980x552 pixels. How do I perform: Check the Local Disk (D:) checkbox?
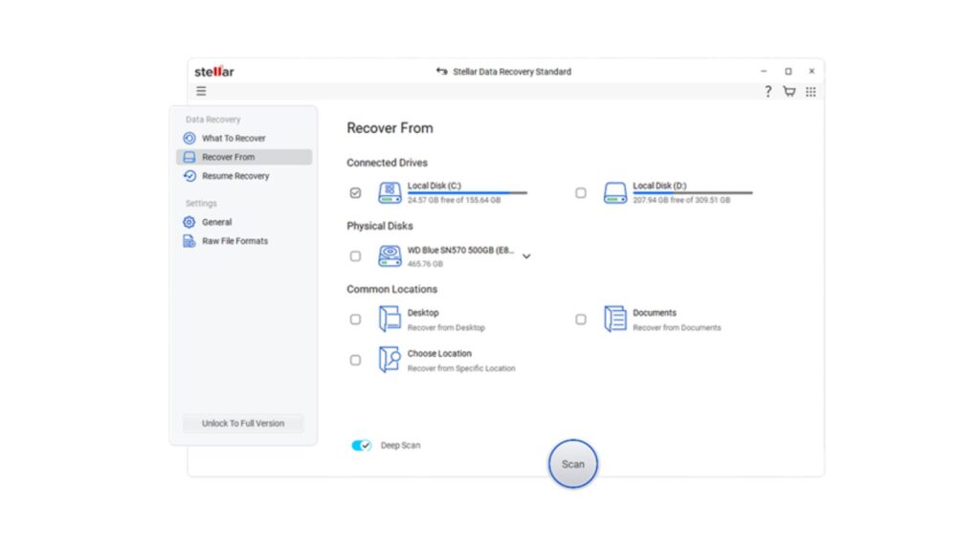tap(581, 193)
